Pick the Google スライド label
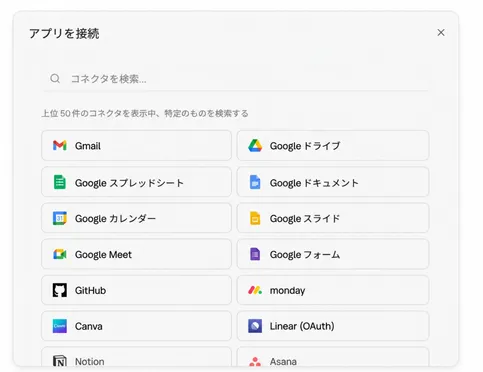The image size is (483, 372). [x=305, y=219]
